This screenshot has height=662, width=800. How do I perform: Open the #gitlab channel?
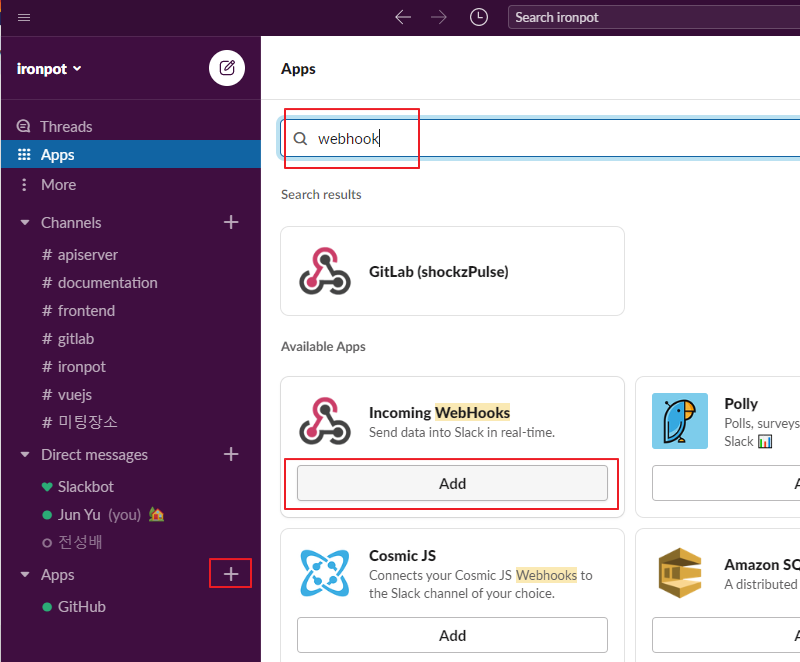pos(75,339)
